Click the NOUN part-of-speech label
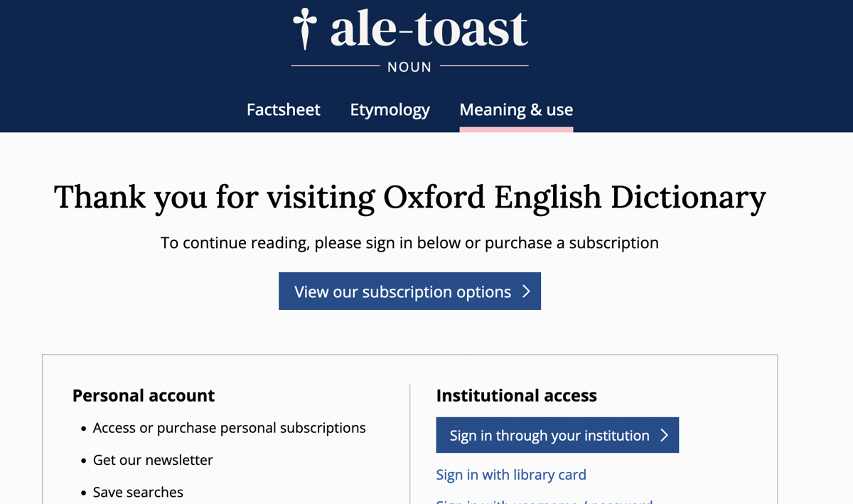 point(409,67)
